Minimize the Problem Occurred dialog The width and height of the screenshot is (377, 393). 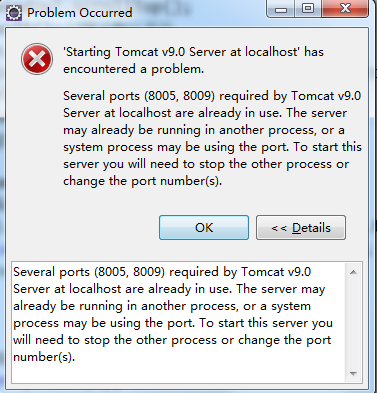(281, 9)
